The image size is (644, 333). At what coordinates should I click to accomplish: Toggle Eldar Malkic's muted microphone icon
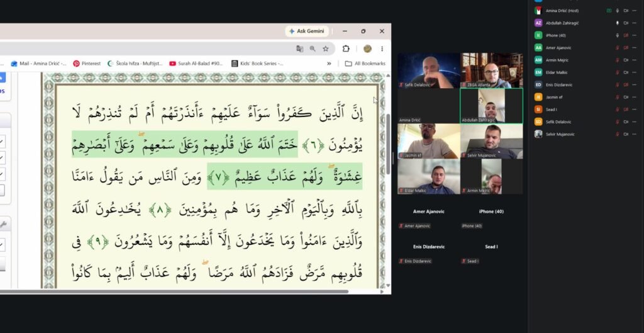618,72
